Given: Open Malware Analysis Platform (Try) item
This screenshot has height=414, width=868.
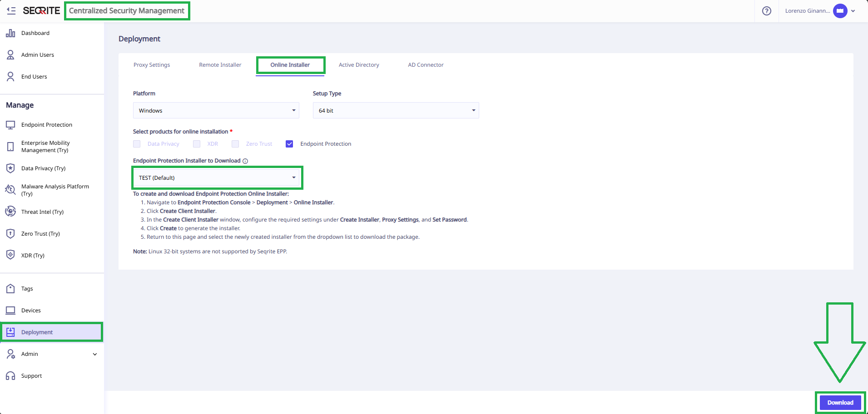Looking at the screenshot, I should pos(55,190).
